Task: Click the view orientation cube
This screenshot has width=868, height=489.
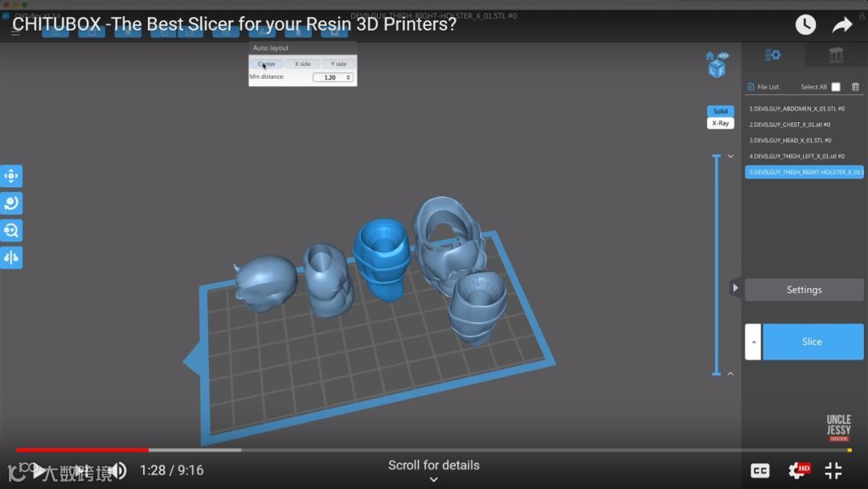Action: click(x=717, y=69)
